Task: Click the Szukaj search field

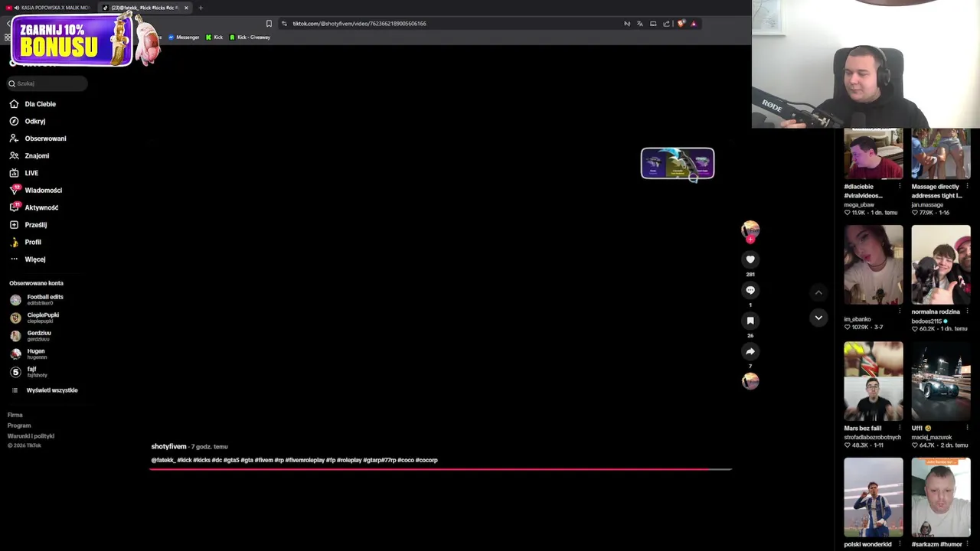Action: coord(47,83)
